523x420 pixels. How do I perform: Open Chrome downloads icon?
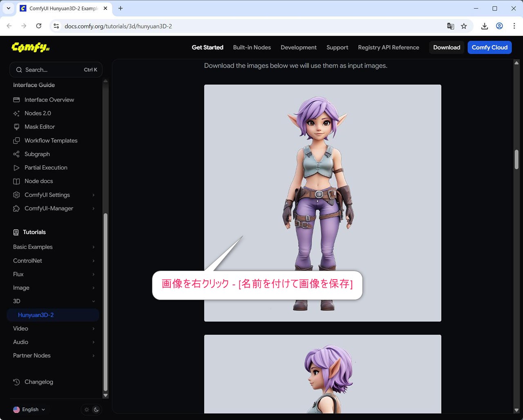tap(484, 26)
